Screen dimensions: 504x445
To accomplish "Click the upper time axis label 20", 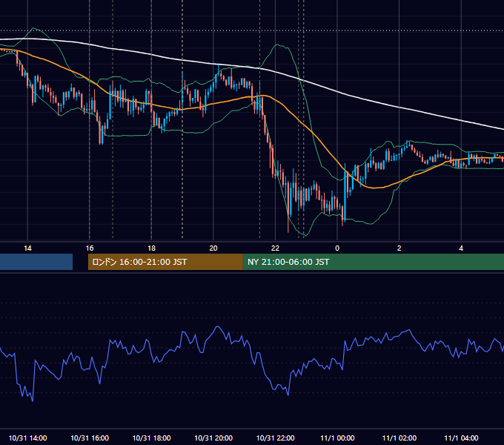I will coord(213,248).
